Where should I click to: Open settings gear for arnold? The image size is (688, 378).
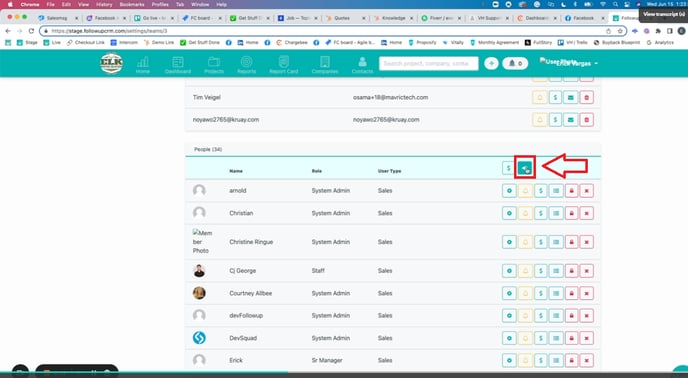pos(509,191)
